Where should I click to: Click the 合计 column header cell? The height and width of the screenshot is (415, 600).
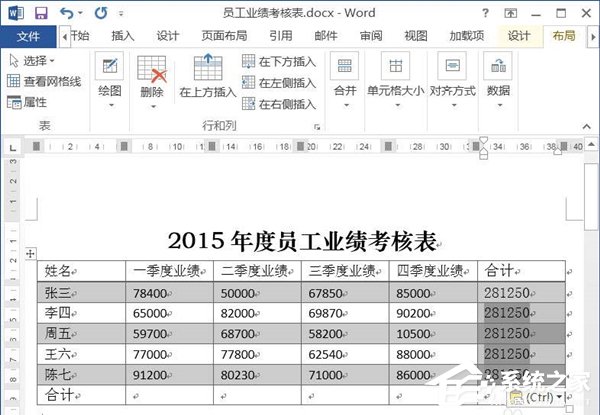coord(522,271)
